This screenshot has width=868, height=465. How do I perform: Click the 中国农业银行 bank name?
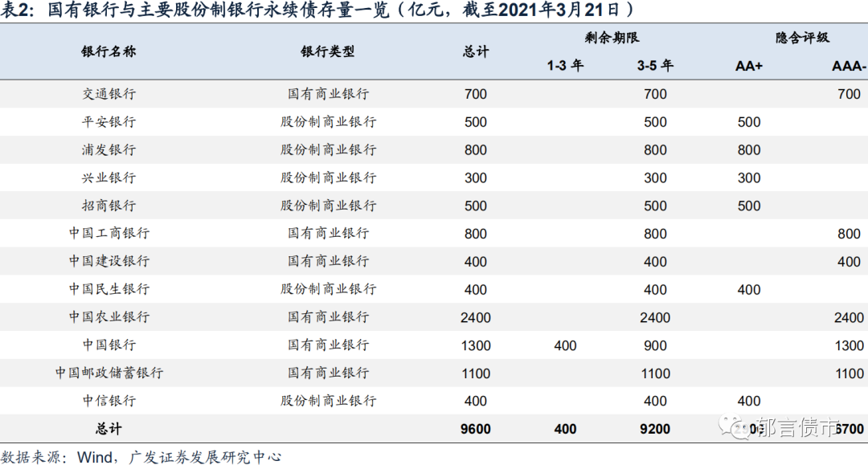coord(108,316)
